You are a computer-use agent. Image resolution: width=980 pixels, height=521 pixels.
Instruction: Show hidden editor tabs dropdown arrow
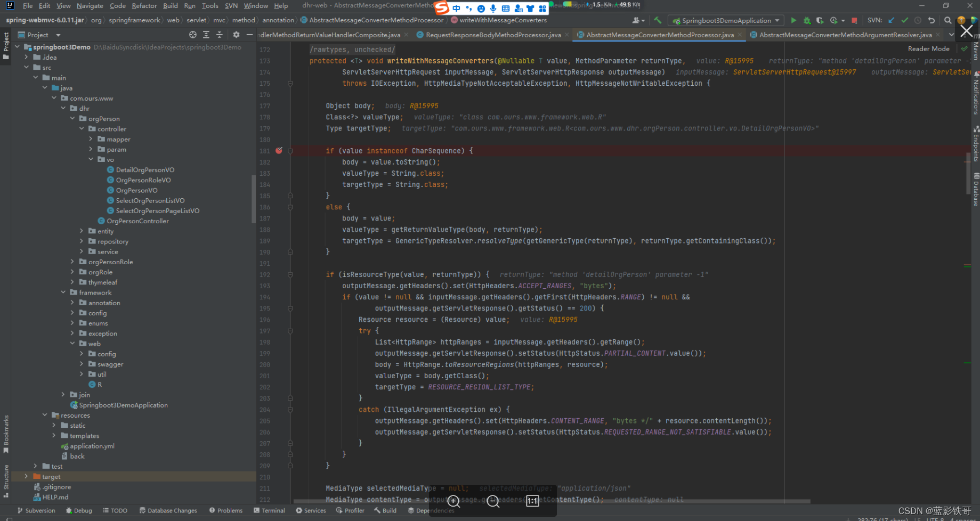(x=952, y=35)
